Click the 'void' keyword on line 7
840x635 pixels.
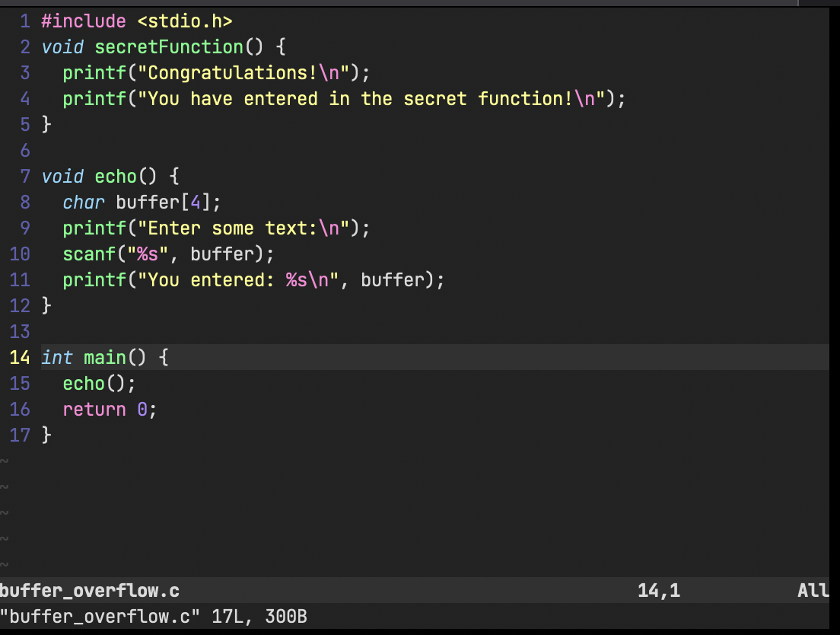[x=62, y=177]
